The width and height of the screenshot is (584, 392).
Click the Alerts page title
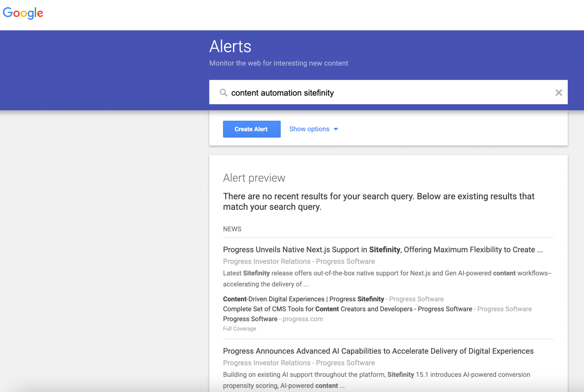[x=230, y=46]
